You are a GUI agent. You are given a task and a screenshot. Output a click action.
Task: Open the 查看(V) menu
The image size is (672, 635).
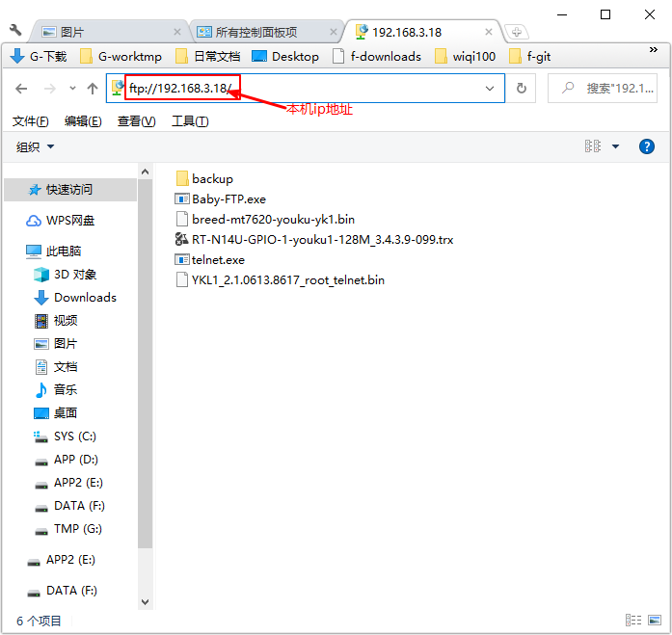tap(136, 121)
